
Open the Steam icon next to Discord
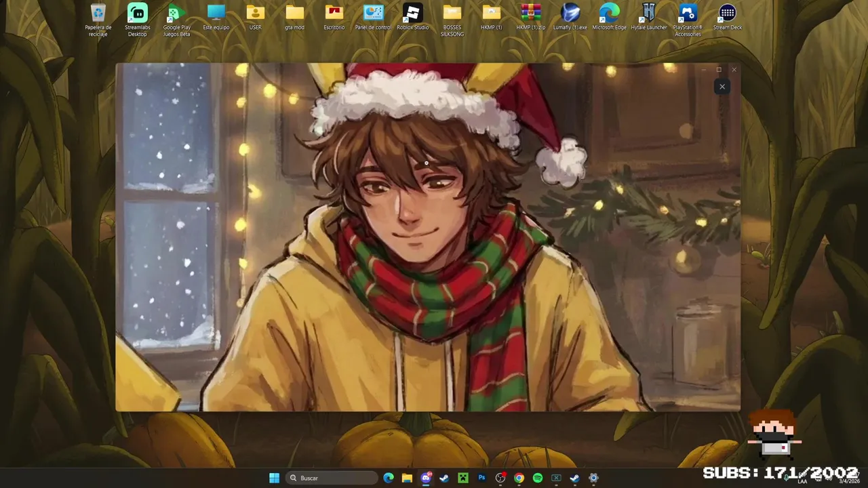[444, 478]
